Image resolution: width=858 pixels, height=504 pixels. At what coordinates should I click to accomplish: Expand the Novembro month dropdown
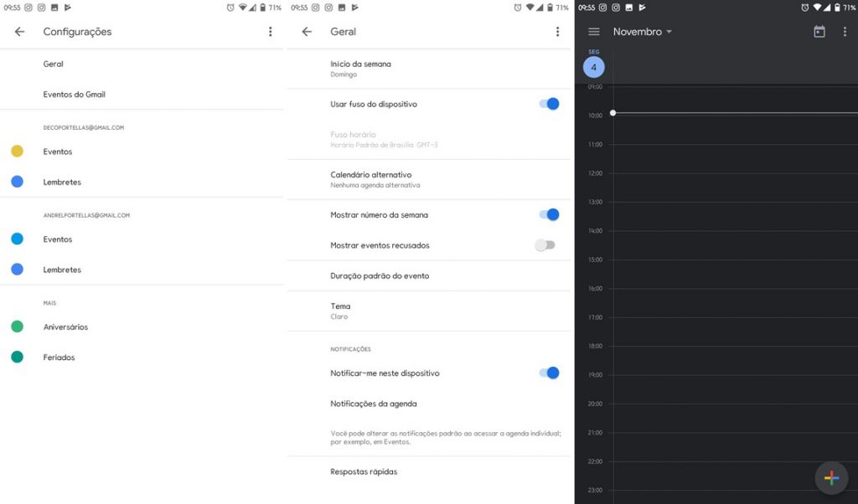pos(642,32)
